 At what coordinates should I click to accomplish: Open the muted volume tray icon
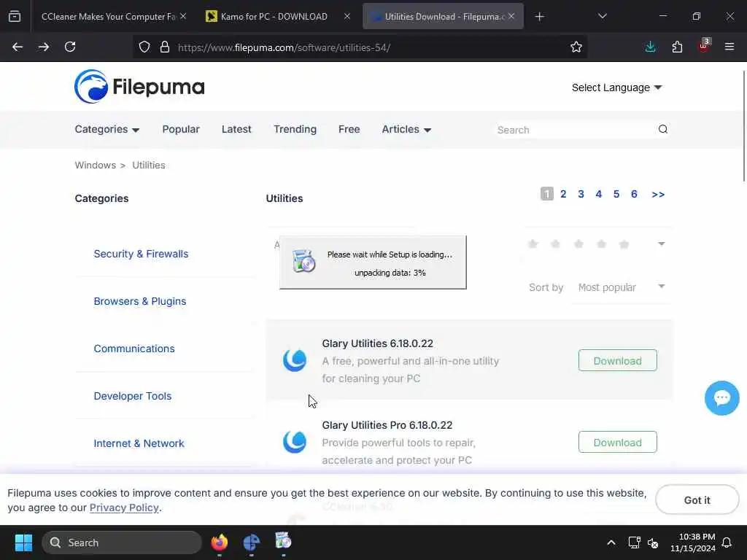point(653,542)
